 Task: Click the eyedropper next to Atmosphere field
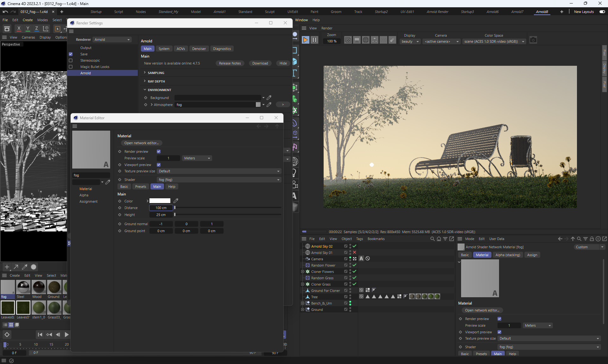tap(269, 105)
